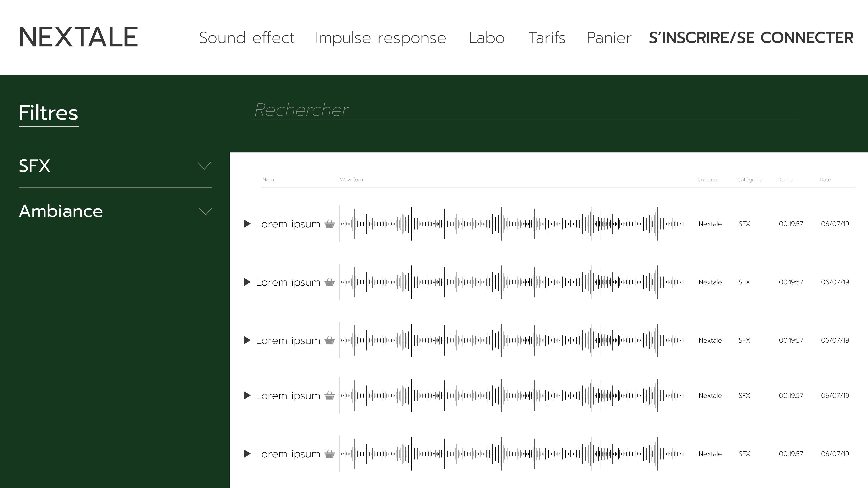Select the Filtres heading

[x=48, y=113]
